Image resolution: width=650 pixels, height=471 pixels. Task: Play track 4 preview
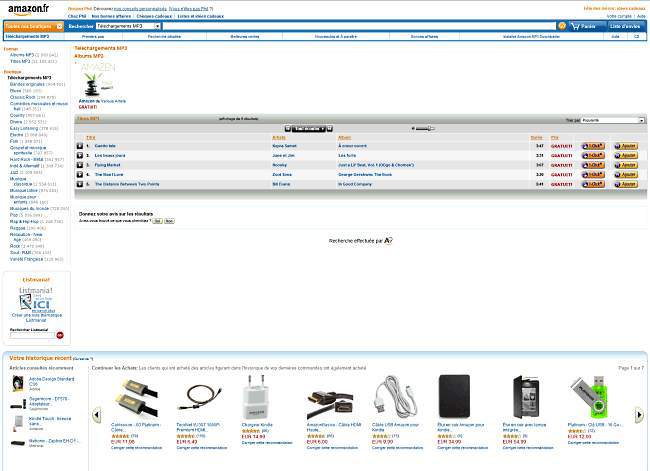(80, 175)
